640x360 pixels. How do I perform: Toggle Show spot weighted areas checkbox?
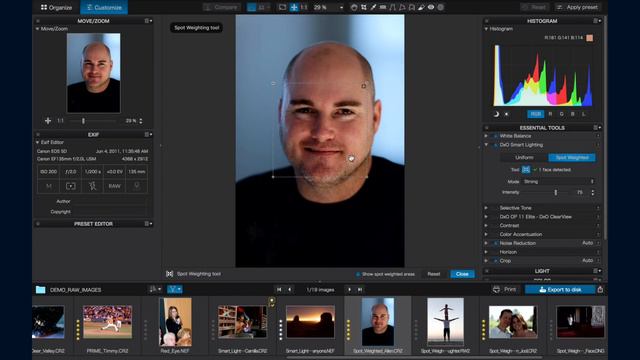click(358, 274)
